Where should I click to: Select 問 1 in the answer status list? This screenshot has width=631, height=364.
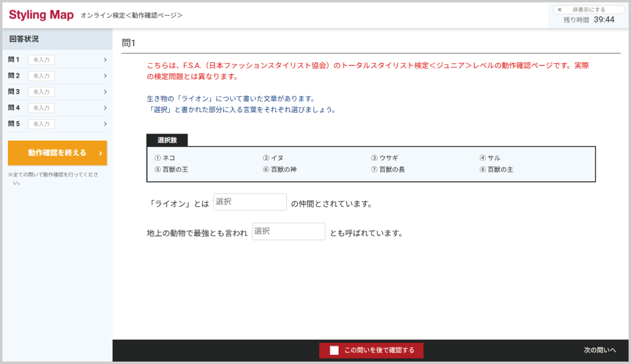tap(14, 59)
